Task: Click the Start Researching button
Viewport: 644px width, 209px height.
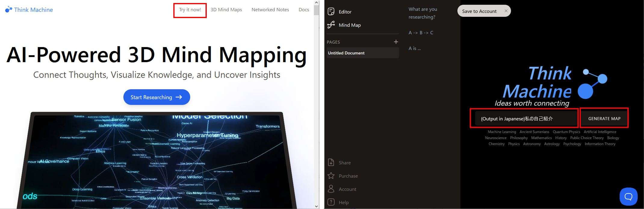Action: pos(156,97)
